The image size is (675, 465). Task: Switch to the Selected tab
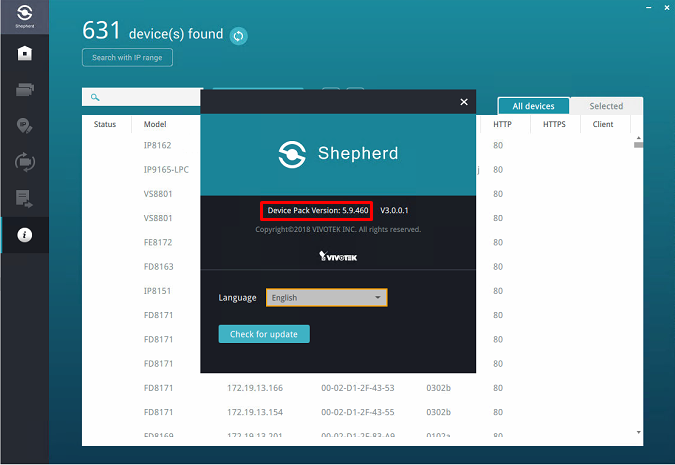tap(606, 106)
